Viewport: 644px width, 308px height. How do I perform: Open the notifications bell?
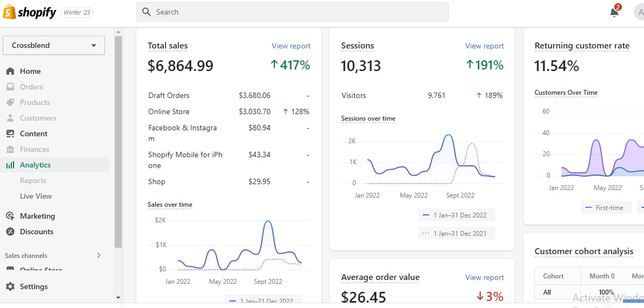614,12
